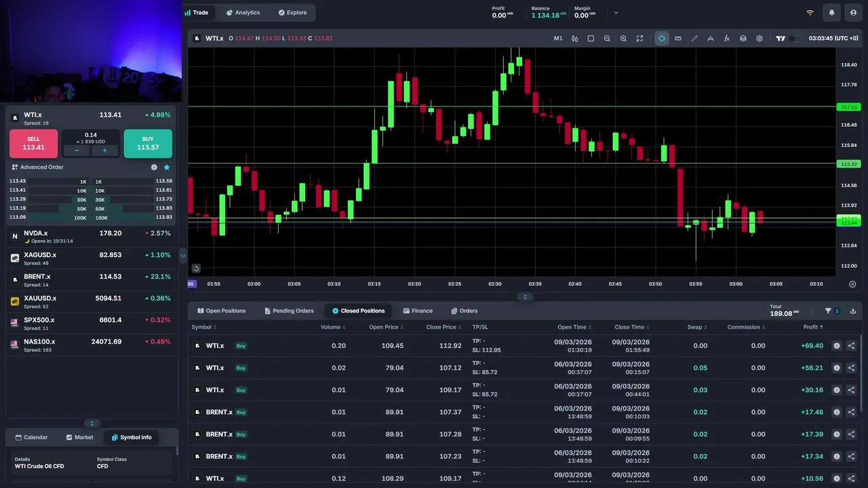The width and height of the screenshot is (868, 488).
Task: Open the Market tab
Action: coord(80,437)
